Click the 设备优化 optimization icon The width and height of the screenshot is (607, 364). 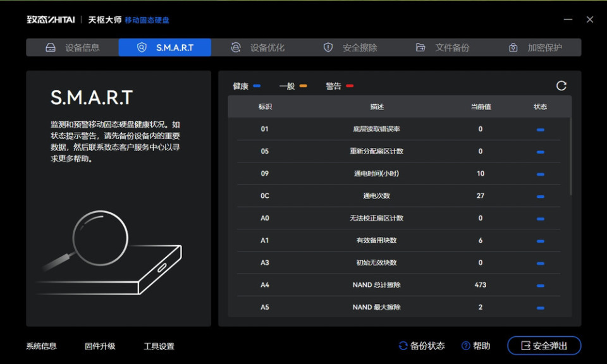point(236,47)
